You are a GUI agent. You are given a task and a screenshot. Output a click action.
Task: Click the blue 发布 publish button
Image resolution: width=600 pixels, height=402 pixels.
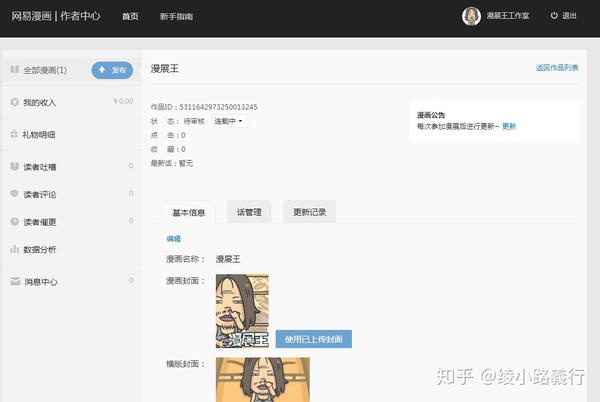[x=112, y=70]
